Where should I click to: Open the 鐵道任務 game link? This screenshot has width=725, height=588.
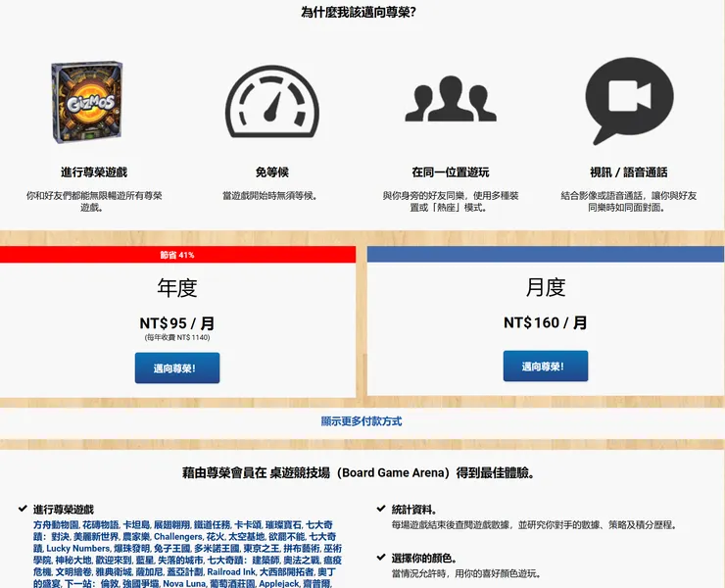click(x=212, y=525)
